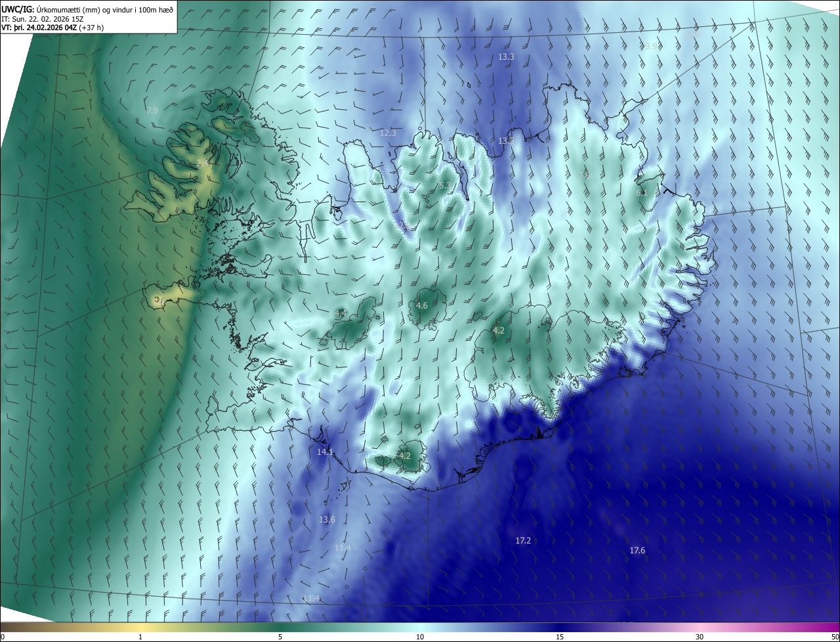Click the 5 tick on the color scale
This screenshot has height=642, width=840.
[x=280, y=637]
